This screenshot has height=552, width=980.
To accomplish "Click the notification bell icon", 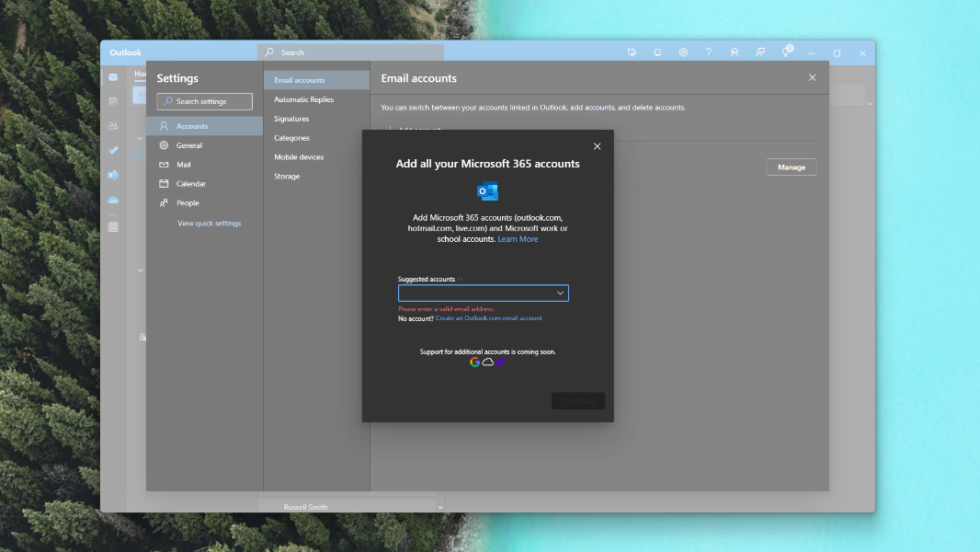I will pyautogui.click(x=657, y=52).
